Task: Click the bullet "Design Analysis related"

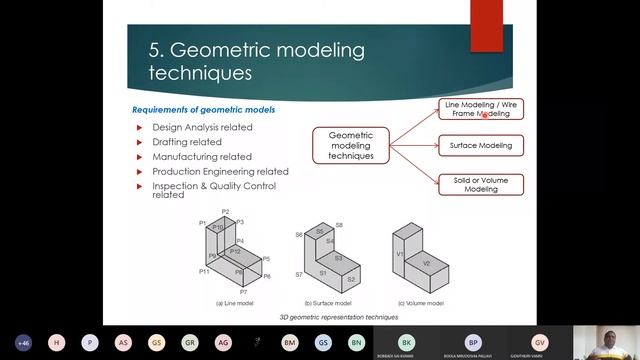Action: pyautogui.click(x=202, y=127)
